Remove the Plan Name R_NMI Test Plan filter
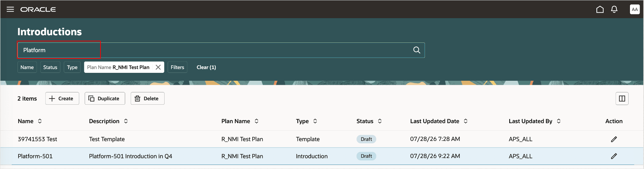 pyautogui.click(x=158, y=67)
